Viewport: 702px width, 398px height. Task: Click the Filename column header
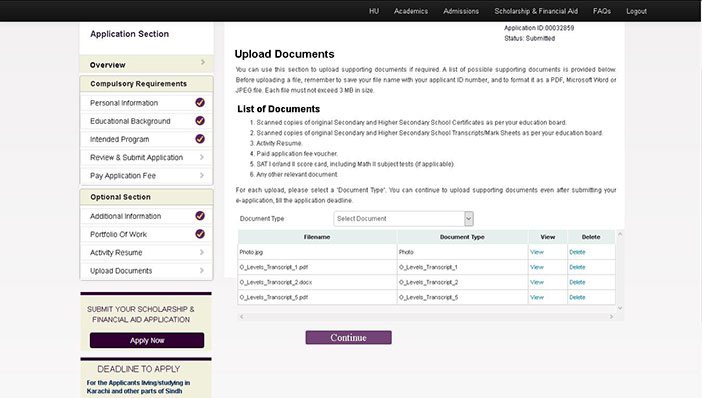[317, 237]
